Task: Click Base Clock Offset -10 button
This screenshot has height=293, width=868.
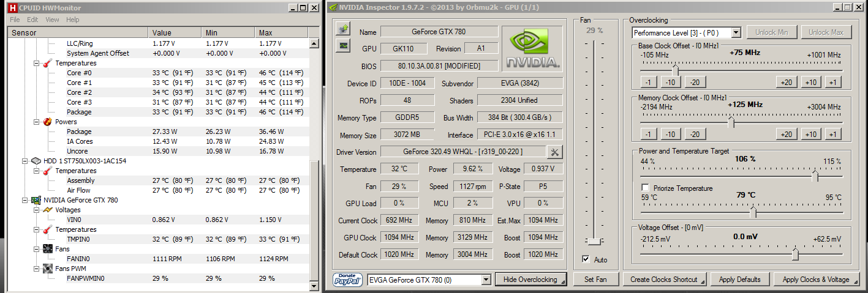Action: [670, 82]
